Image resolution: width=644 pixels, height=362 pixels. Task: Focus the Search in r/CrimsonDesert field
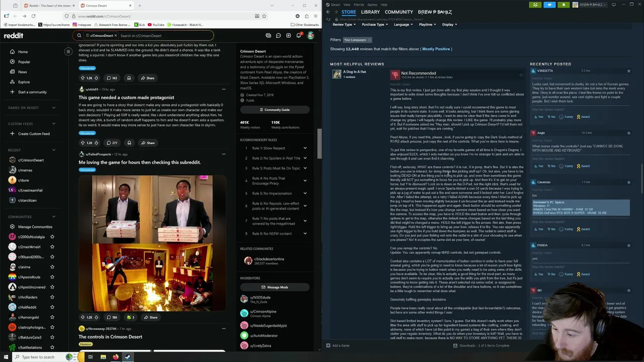(165, 36)
